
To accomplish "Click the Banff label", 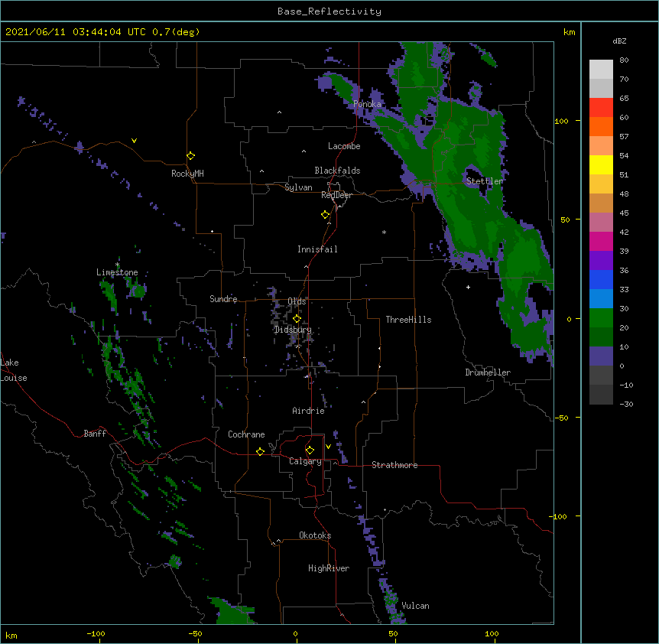I will coord(95,434).
